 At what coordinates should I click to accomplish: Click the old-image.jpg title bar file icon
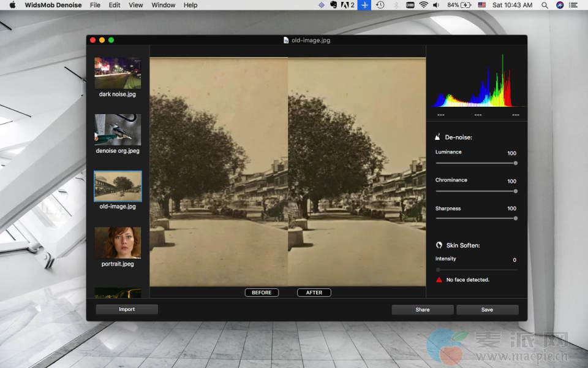click(x=286, y=40)
